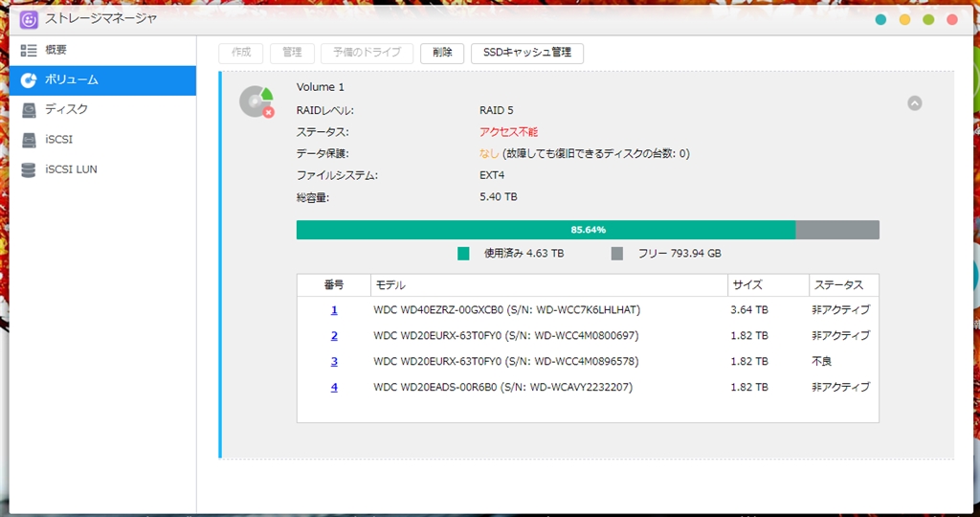Viewport: 980px width, 517px height.
Task: Click the ボリューム pie chart icon
Action: [x=29, y=80]
